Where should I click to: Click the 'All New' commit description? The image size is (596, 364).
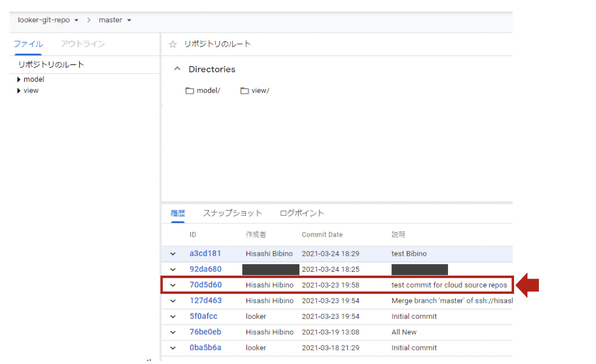pos(404,332)
